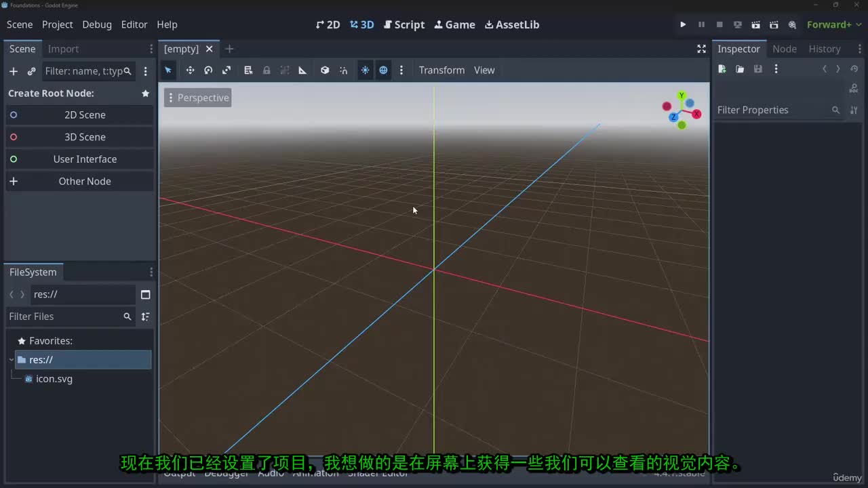Activate the Ruler Mode tool

302,70
